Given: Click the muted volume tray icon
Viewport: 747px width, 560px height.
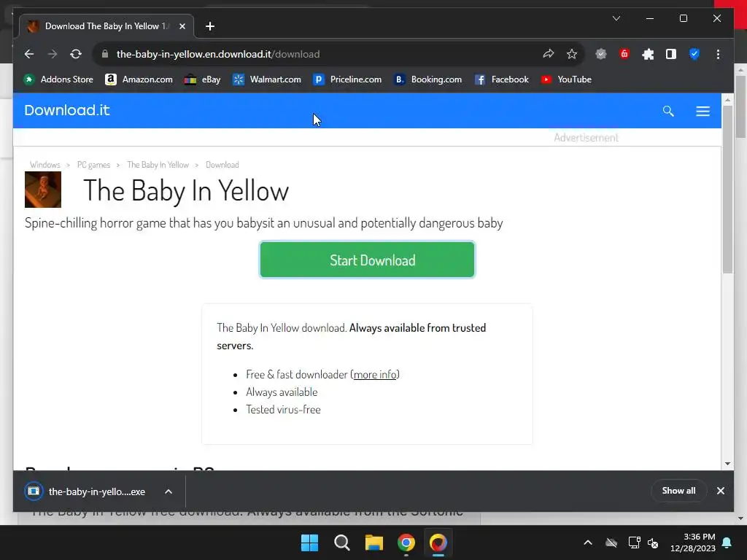Looking at the screenshot, I should (653, 542).
